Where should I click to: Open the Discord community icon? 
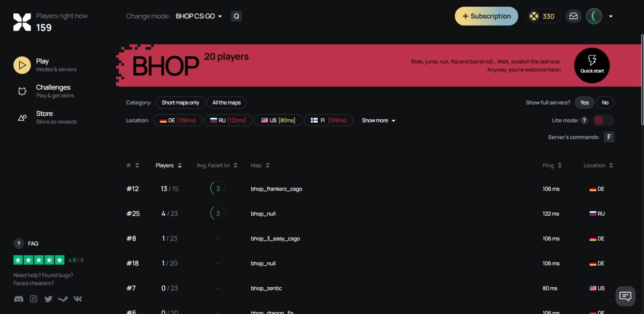tap(18, 298)
